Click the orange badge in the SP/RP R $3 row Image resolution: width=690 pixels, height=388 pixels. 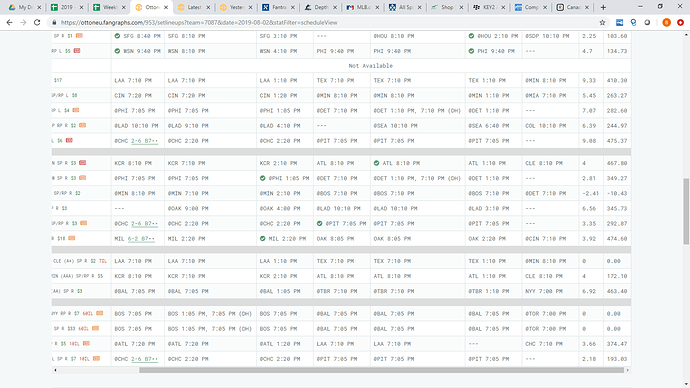click(83, 223)
